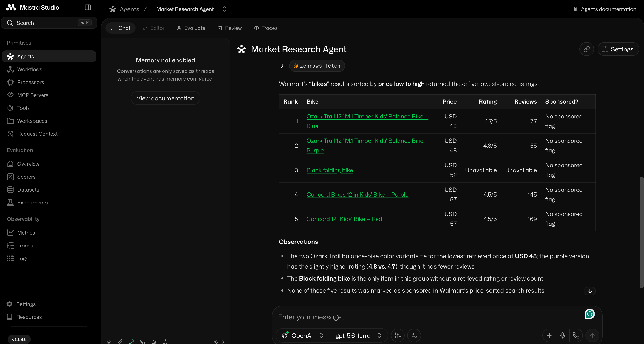Switch to the top Traces tab
Image resolution: width=644 pixels, height=344 pixels.
pyautogui.click(x=266, y=28)
